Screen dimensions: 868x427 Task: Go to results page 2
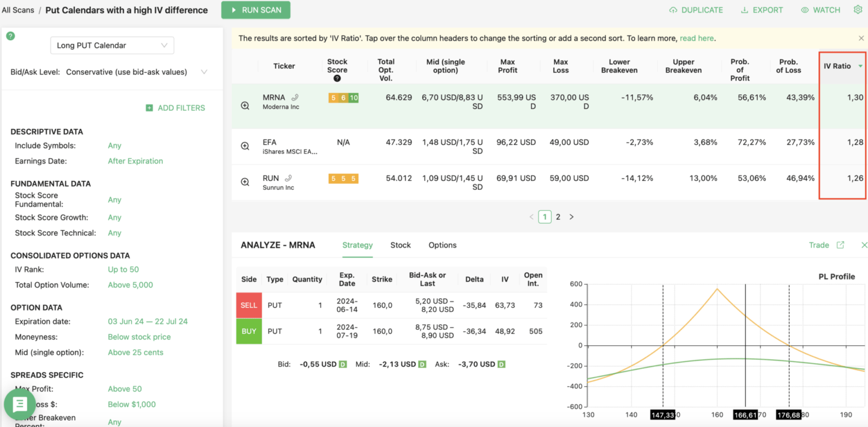tap(558, 217)
